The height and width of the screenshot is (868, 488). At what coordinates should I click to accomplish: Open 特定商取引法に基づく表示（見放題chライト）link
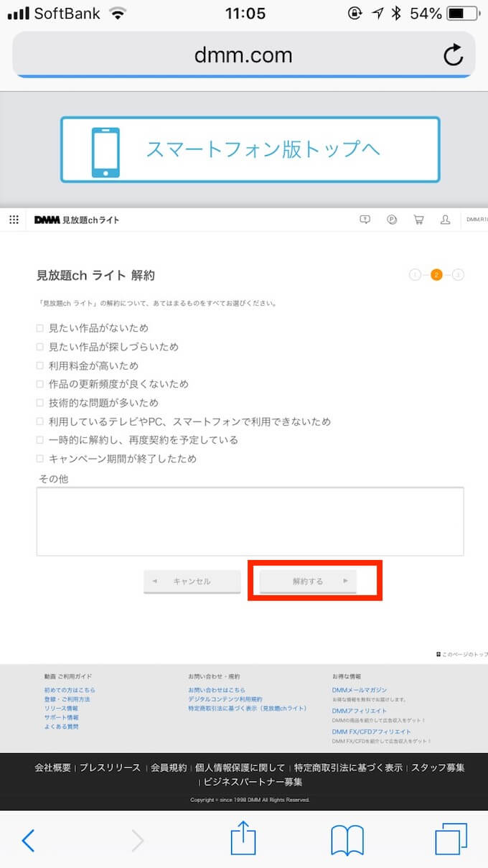pos(248,709)
